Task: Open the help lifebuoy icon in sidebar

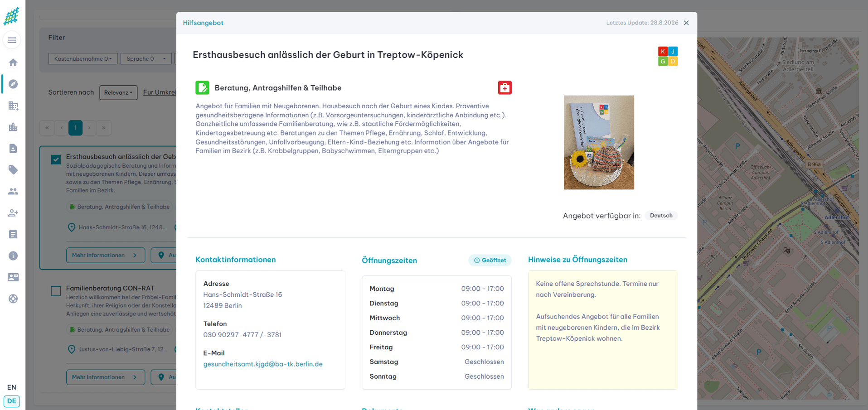Action: (x=13, y=299)
